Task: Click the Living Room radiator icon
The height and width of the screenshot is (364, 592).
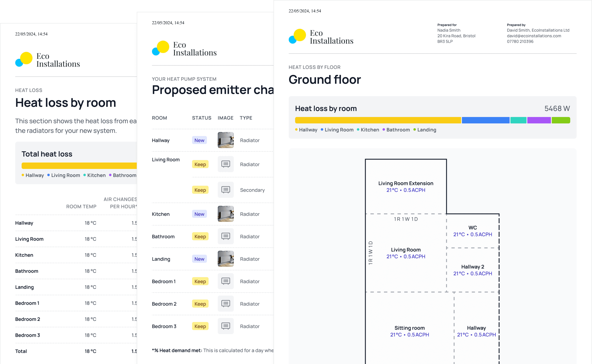Action: (x=226, y=164)
